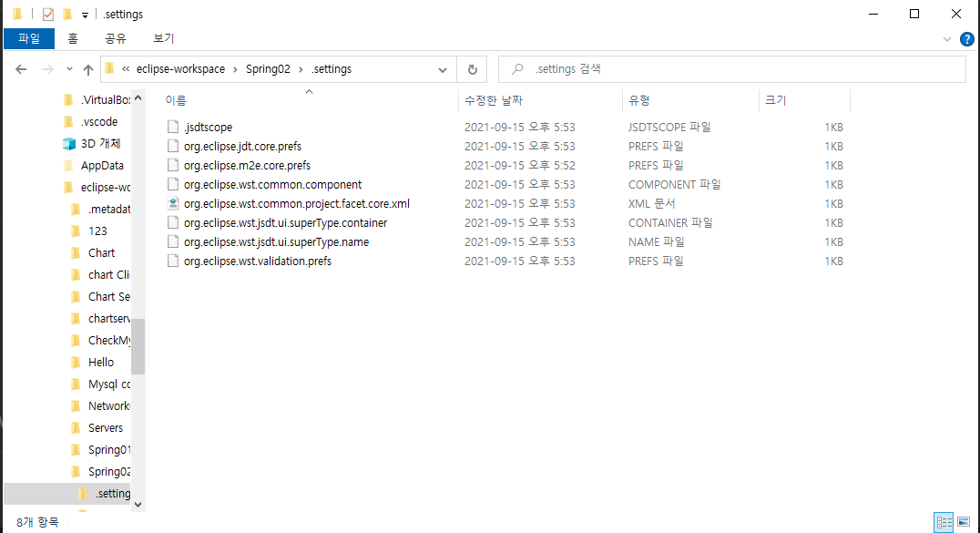
Task: Select eclipse-workspace folder in navigation pane
Action: pos(105,187)
